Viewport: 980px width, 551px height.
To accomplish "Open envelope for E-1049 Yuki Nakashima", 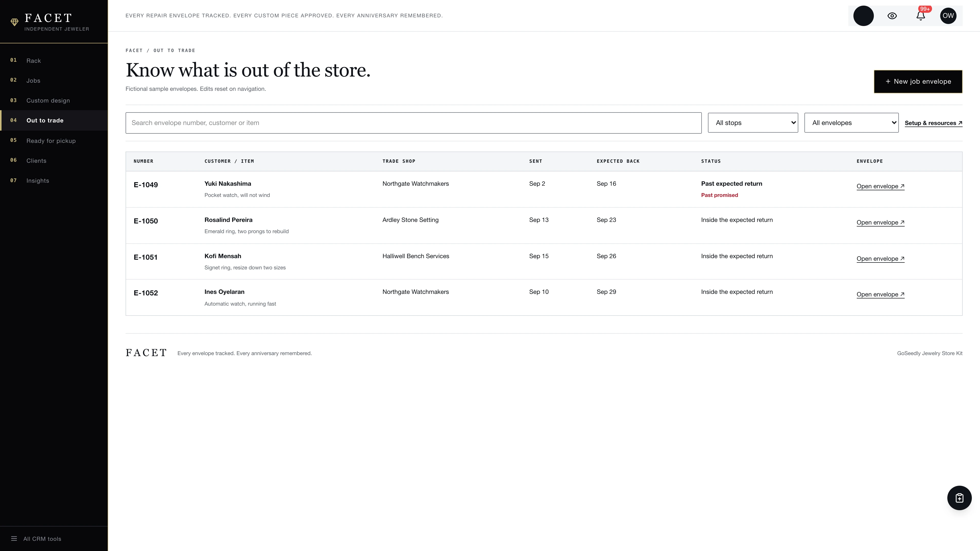I will tap(880, 186).
